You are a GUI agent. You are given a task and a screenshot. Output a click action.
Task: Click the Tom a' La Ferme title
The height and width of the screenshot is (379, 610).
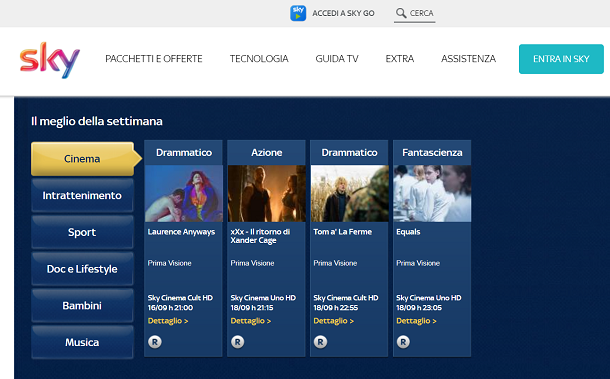(342, 232)
